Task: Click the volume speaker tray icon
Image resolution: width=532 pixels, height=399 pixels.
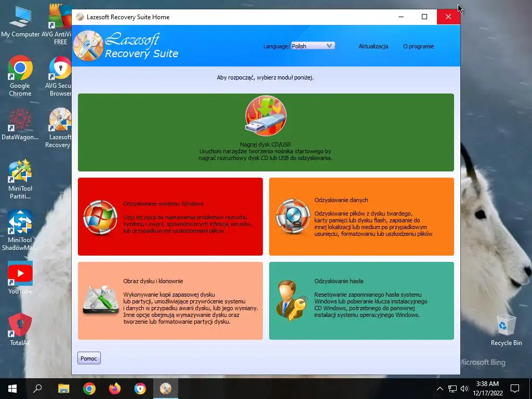Action: [x=464, y=389]
